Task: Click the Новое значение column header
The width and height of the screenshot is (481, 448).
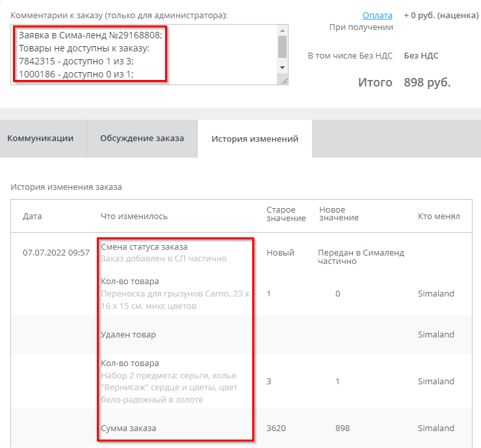Action: click(339, 214)
